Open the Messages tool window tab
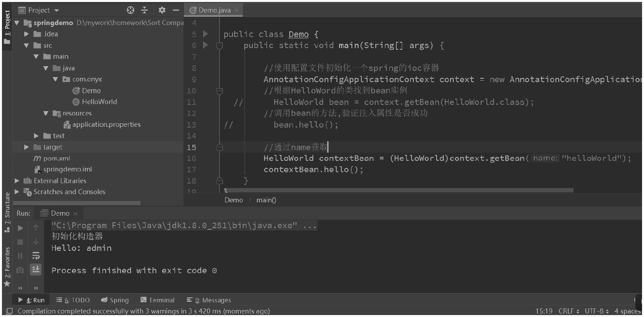644x317 pixels. pos(209,300)
